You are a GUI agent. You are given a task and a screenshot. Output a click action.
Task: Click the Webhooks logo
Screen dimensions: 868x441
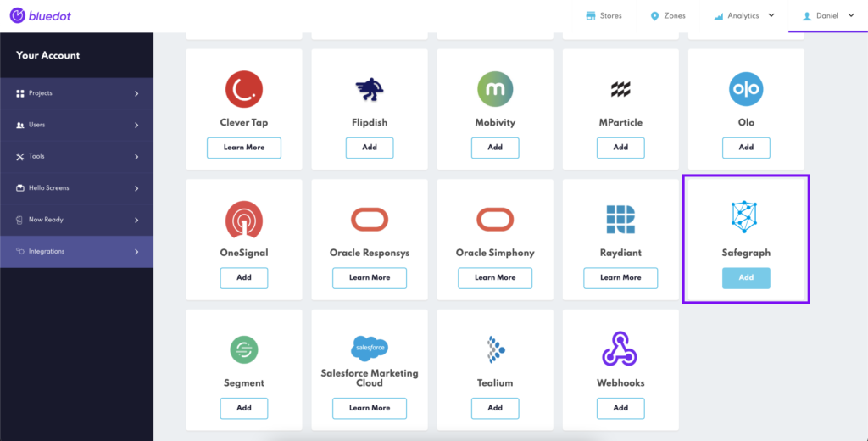pyautogui.click(x=620, y=349)
